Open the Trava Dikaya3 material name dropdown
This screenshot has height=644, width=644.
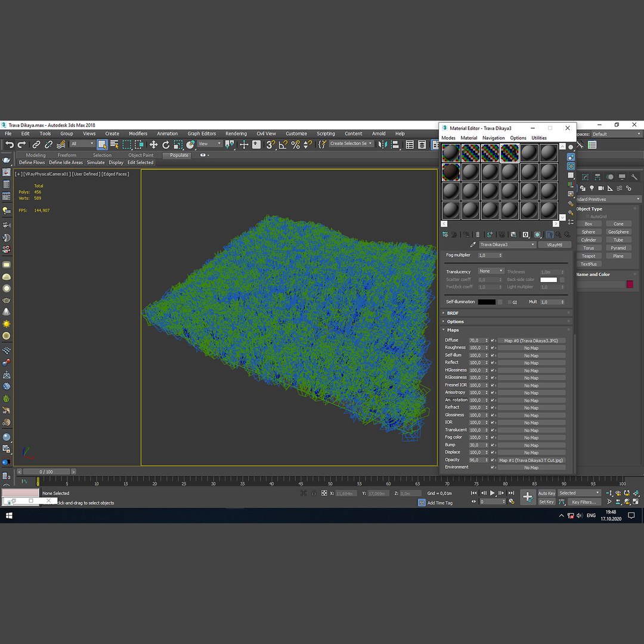[x=507, y=244]
